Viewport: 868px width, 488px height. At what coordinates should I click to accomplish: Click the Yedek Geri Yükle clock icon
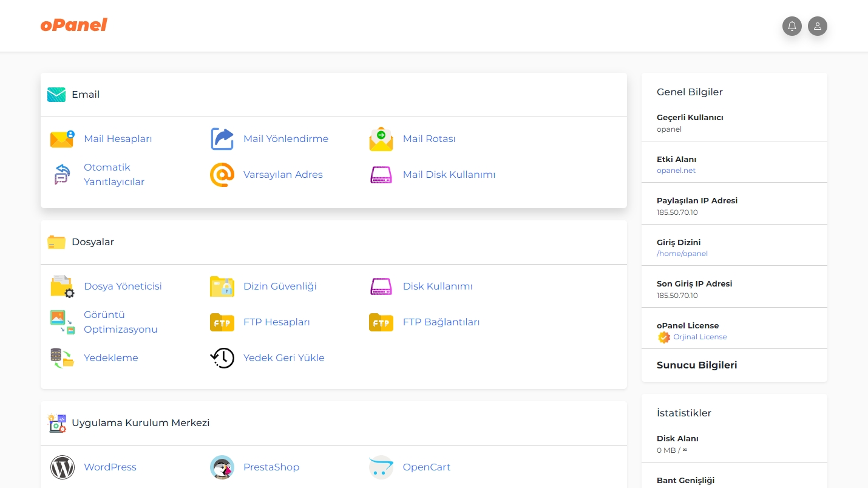pos(222,358)
